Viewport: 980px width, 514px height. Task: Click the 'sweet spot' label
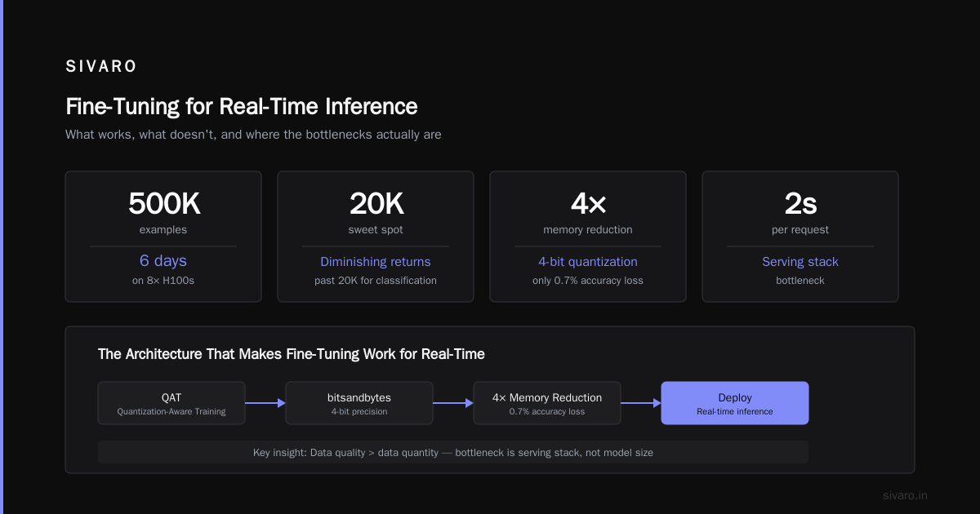pyautogui.click(x=376, y=230)
